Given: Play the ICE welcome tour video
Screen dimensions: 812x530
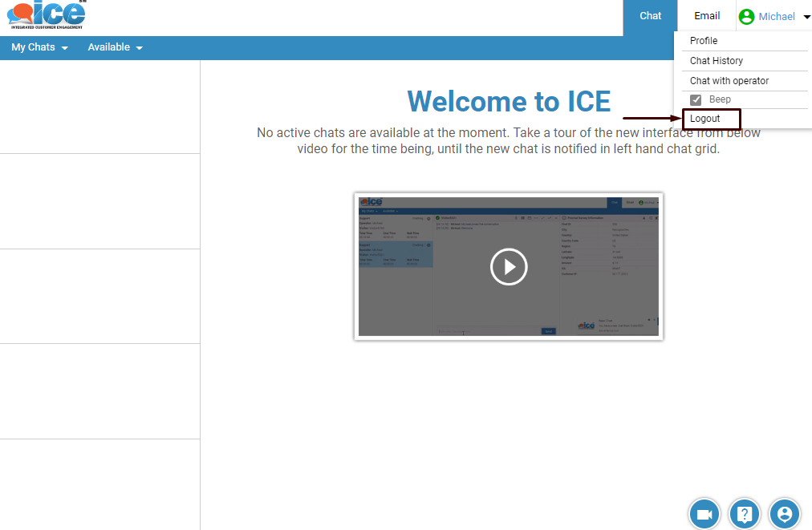Looking at the screenshot, I should pyautogui.click(x=509, y=266).
